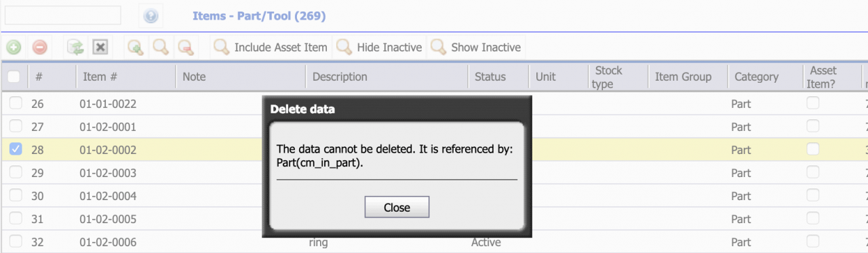The height and width of the screenshot is (253, 868).
Task: Click the gray X cancel icon
Action: click(100, 47)
